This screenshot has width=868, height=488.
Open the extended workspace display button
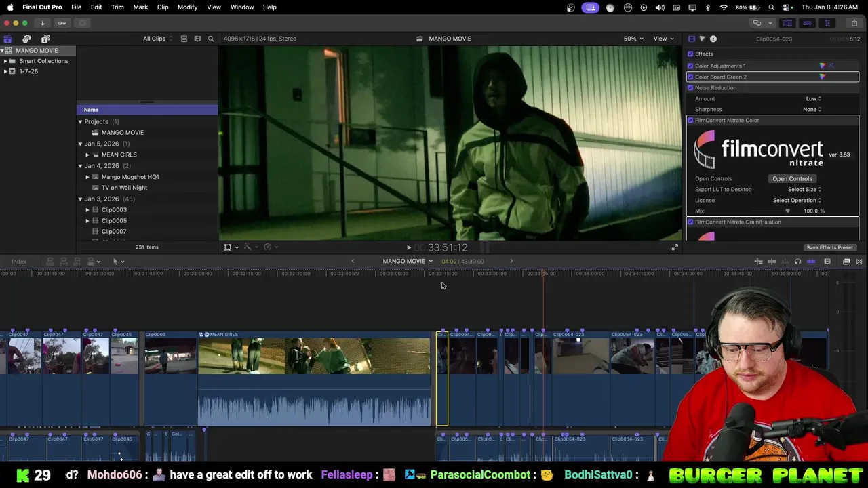click(x=759, y=23)
